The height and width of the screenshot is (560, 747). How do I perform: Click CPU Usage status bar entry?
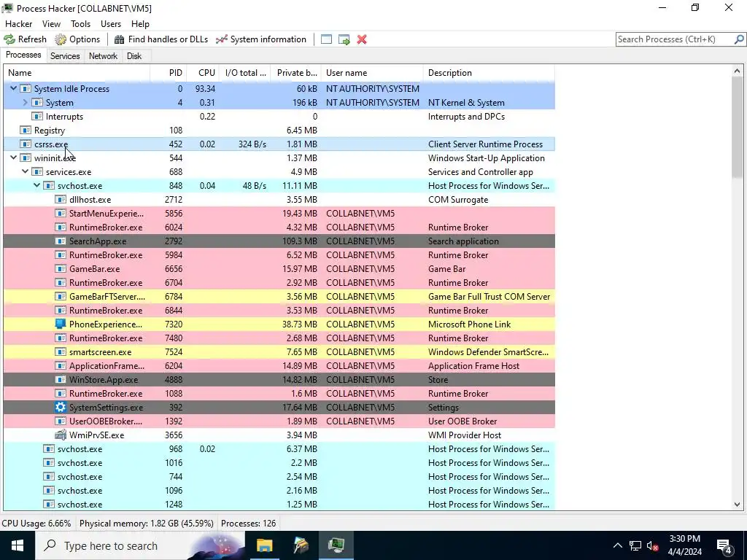click(36, 524)
